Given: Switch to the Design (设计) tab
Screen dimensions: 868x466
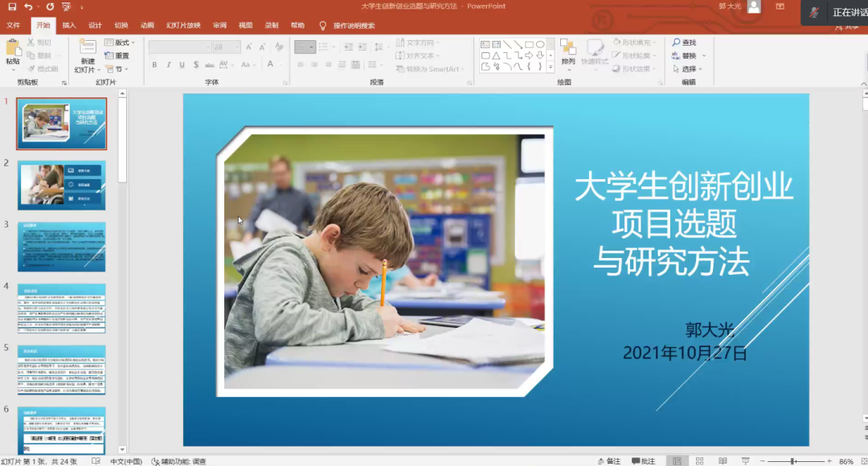Looking at the screenshot, I should (x=95, y=26).
